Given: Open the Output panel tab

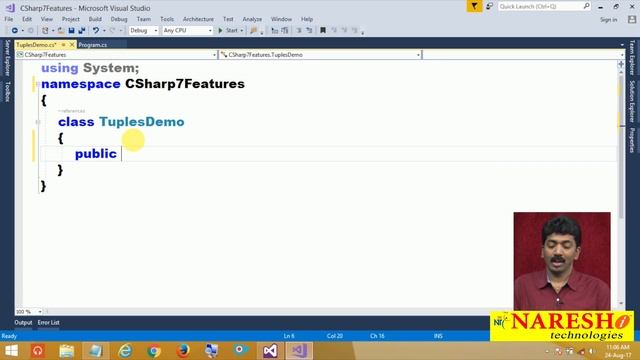Looking at the screenshot, I should (23, 322).
